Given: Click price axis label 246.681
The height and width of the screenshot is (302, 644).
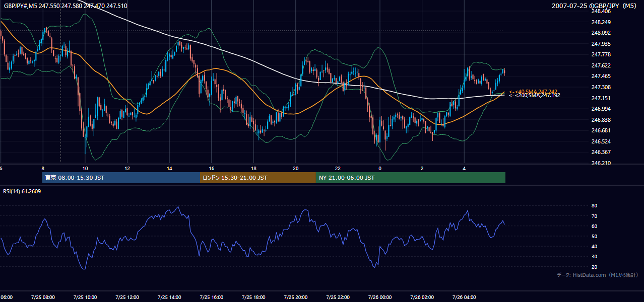Looking at the screenshot, I should pos(601,130).
